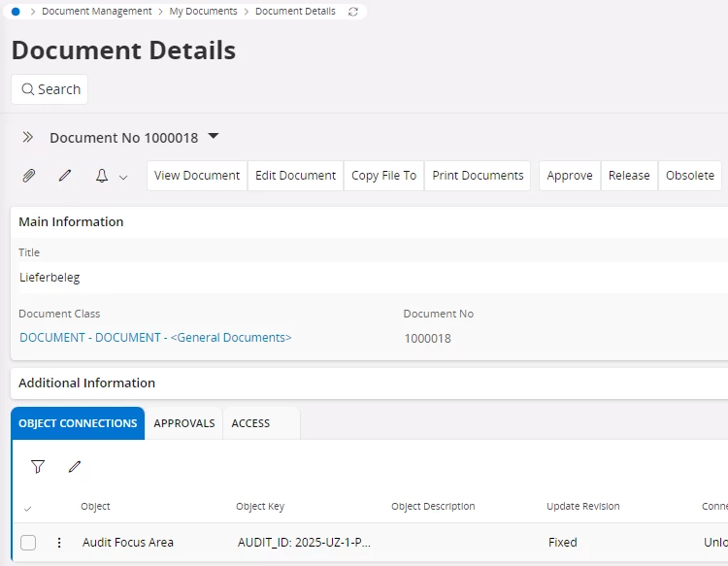Switch to the Access tab
Image resolution: width=728 pixels, height=566 pixels.
(x=250, y=423)
